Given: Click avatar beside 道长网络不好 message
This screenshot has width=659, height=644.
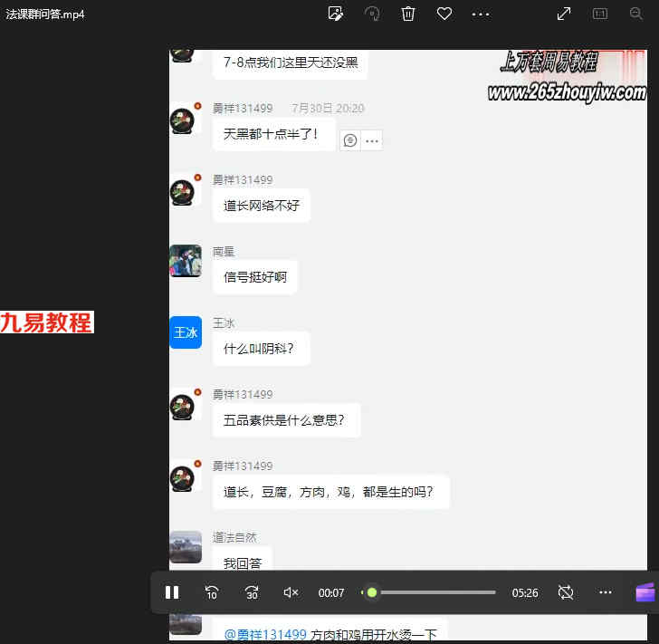Looking at the screenshot, I should pos(183,193).
